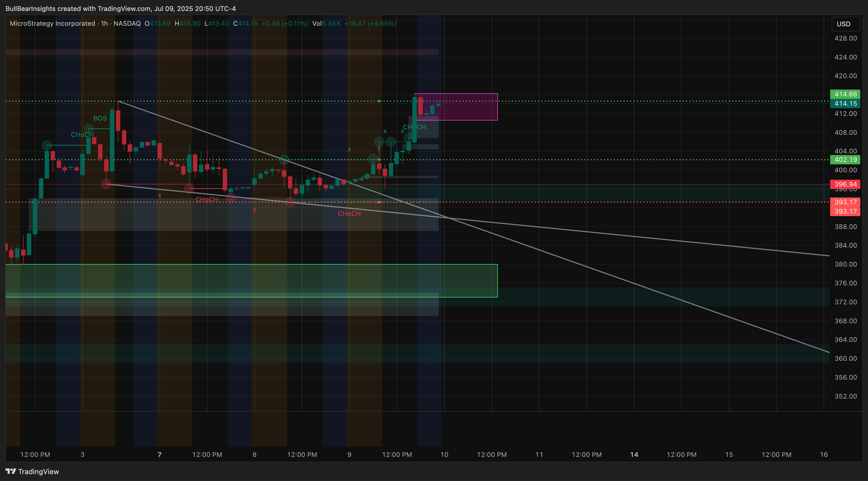Viewport: 868px width, 481px height.
Task: Click the MicroStrategy Incorporated symbol title
Action: click(53, 24)
